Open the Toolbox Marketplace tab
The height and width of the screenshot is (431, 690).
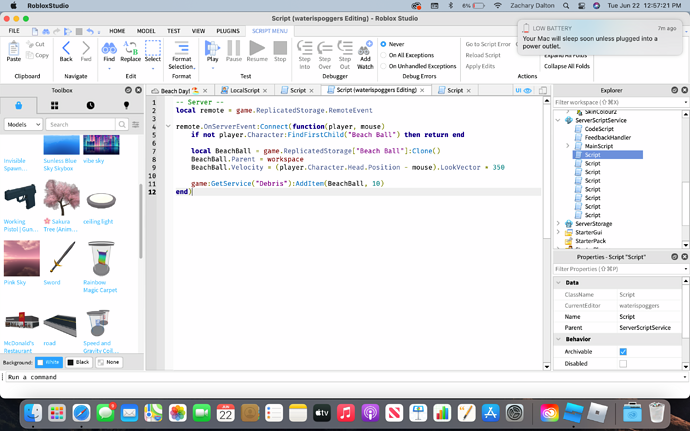pos(18,105)
